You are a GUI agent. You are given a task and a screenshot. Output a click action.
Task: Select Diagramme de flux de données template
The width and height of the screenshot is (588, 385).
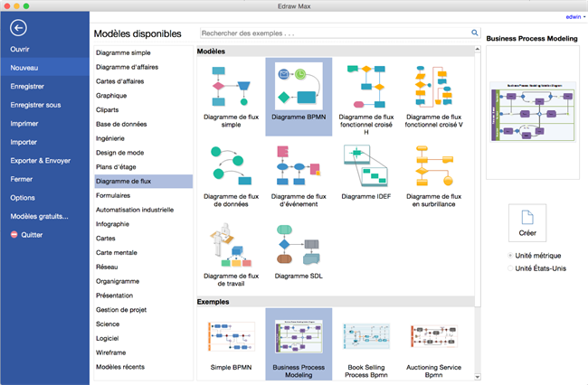click(x=231, y=176)
